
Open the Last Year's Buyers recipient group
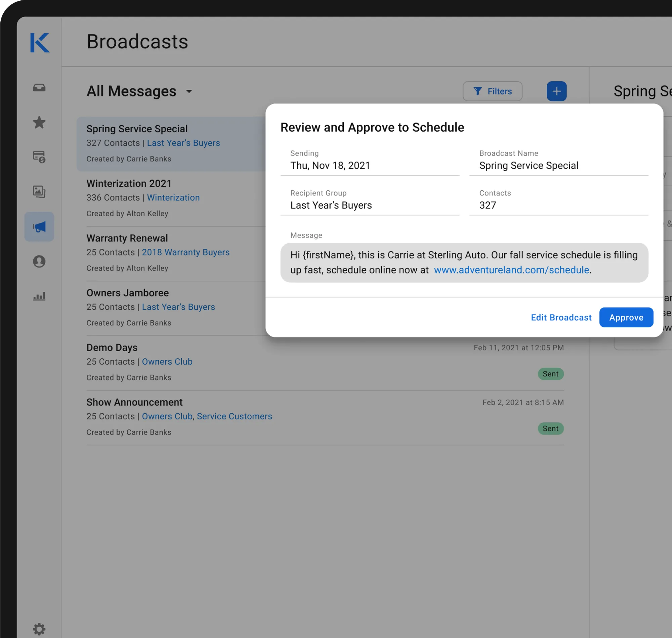point(184,143)
